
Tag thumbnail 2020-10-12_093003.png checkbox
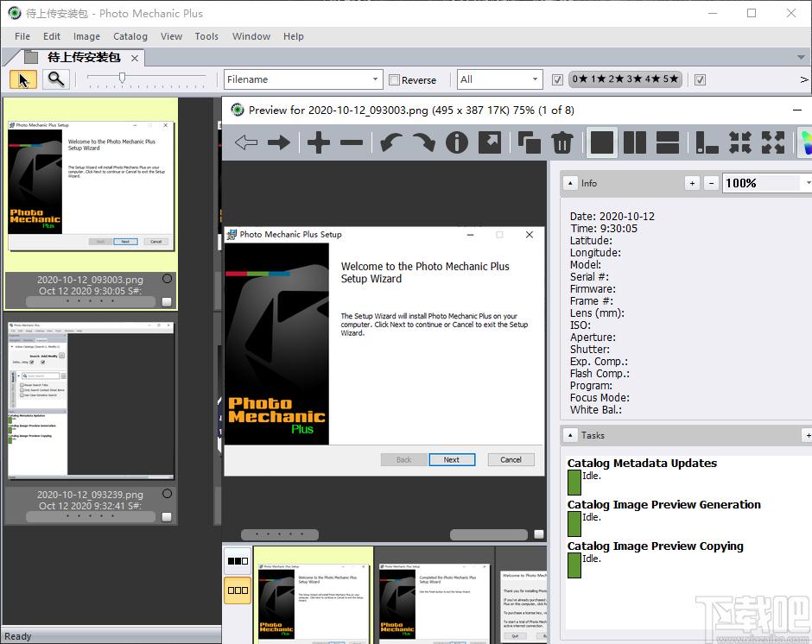[x=167, y=302]
